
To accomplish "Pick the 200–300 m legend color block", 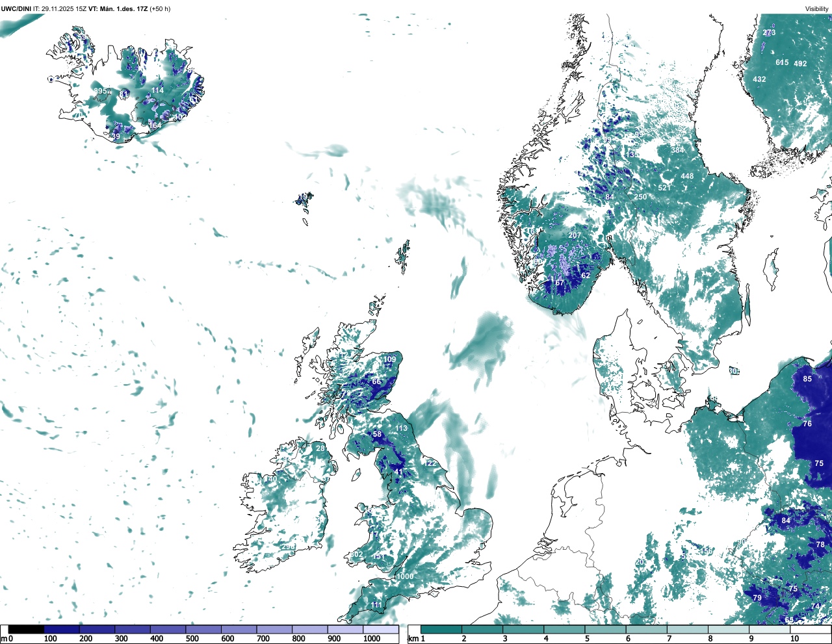I will 97,629.
